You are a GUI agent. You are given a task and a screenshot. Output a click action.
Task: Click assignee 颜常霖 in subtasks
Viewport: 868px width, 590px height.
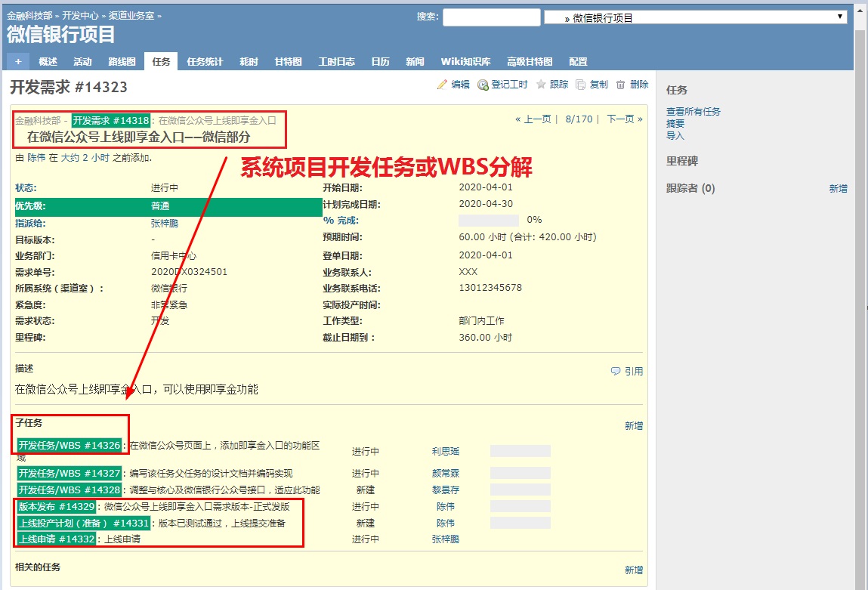point(446,473)
